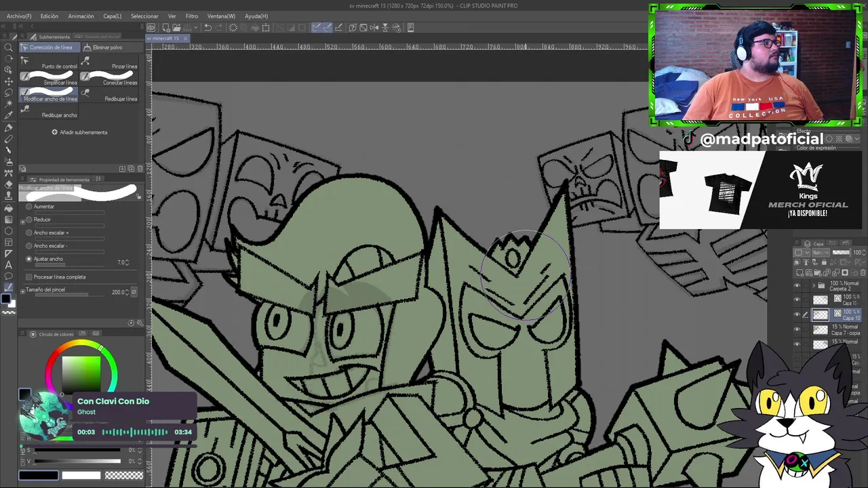Select the Aumentar radio button
The image size is (868, 488).
pos(28,206)
